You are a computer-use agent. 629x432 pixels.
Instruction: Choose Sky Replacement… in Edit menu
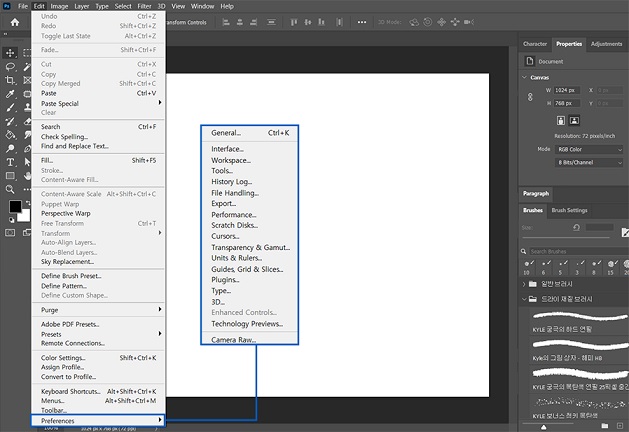pyautogui.click(x=98, y=262)
